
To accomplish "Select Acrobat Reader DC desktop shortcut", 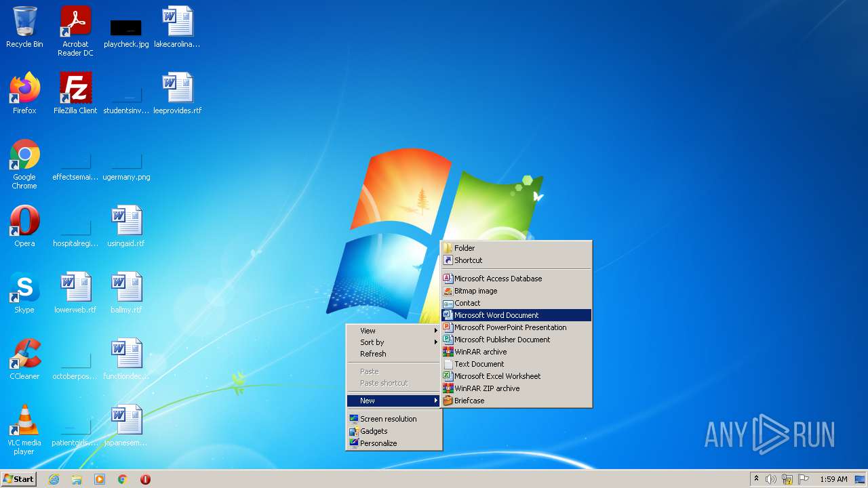I will pos(75,30).
